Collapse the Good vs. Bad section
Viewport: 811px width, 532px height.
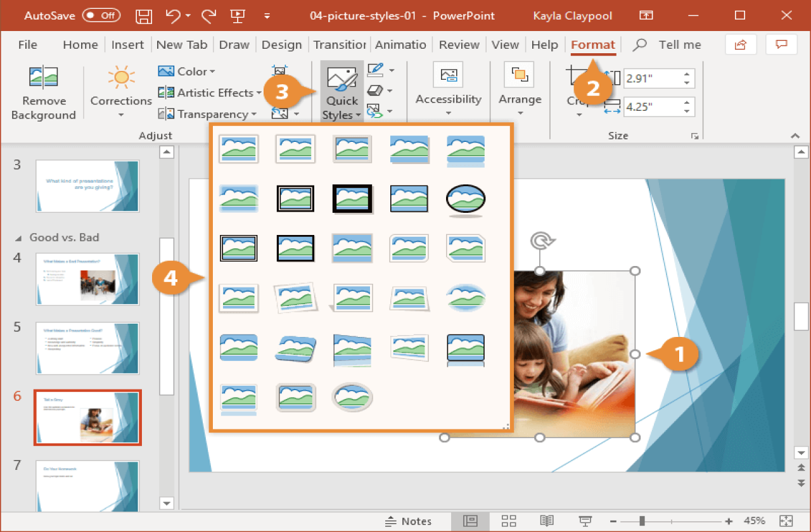point(19,237)
